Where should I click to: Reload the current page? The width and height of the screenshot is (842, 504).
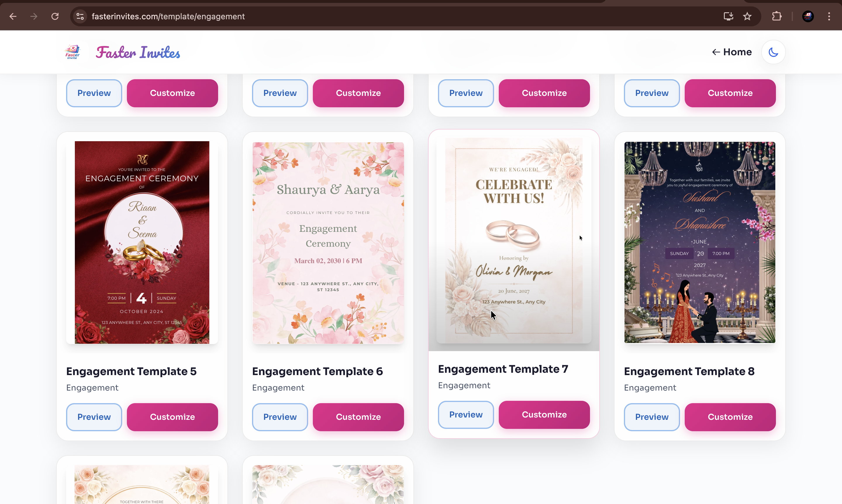[55, 16]
